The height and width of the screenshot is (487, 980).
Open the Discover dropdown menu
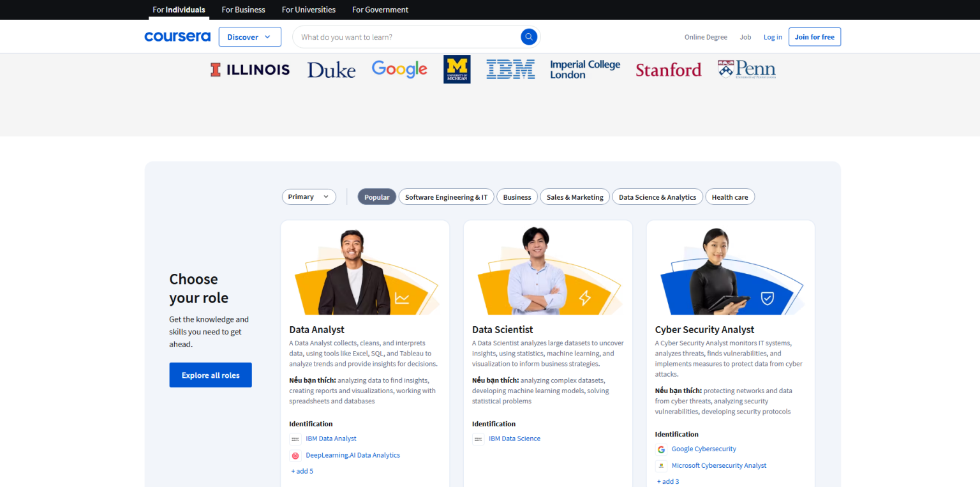coord(249,37)
